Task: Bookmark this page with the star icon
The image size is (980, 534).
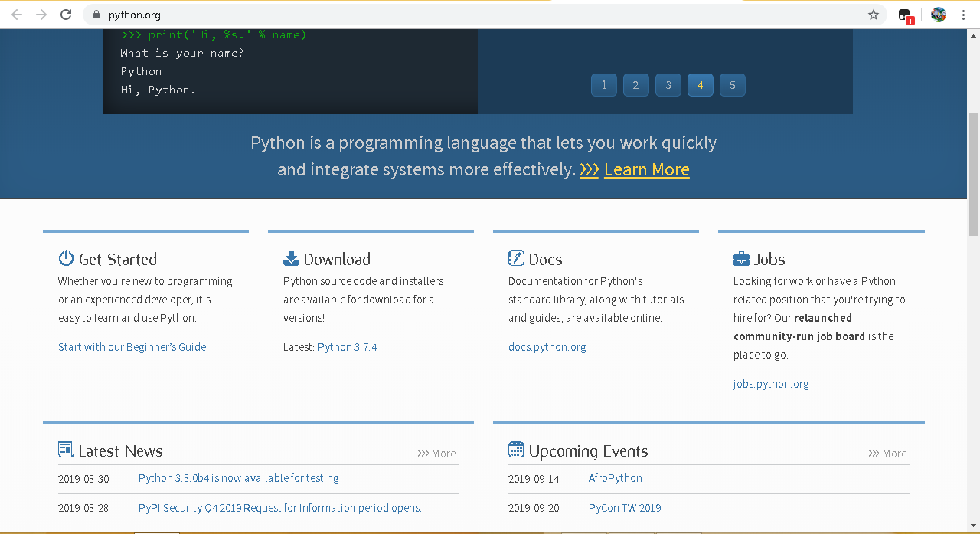Action: pos(874,15)
